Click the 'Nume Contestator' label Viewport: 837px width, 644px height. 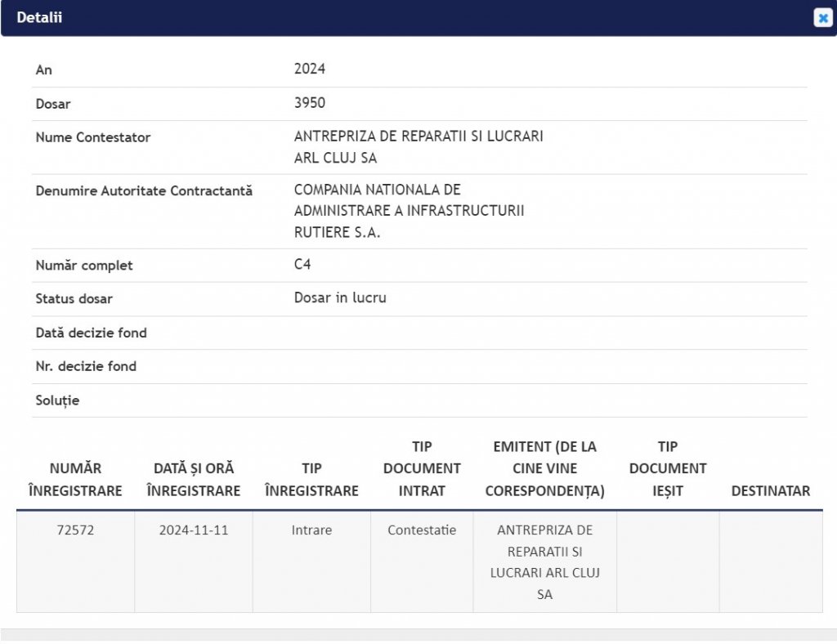[93, 137]
